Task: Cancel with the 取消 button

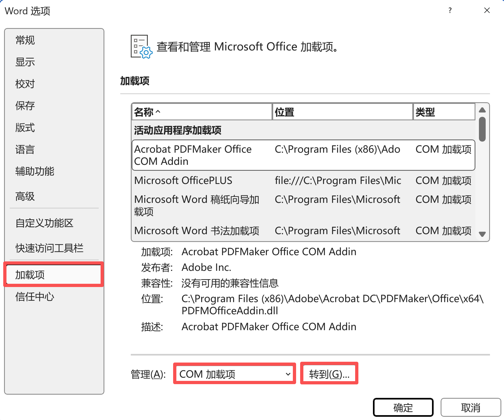Action: pos(470,407)
